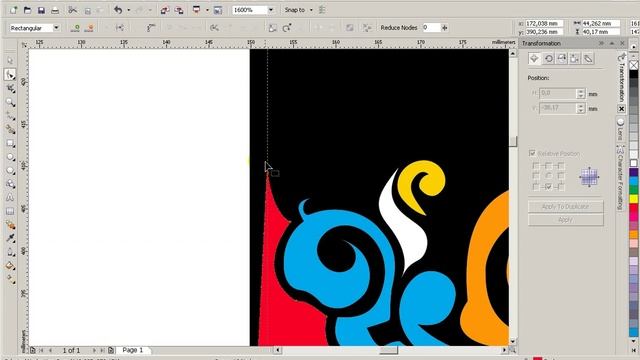The width and height of the screenshot is (640, 360).
Task: Select the Interactive Blend tool in toolbox
Action: coord(10,225)
